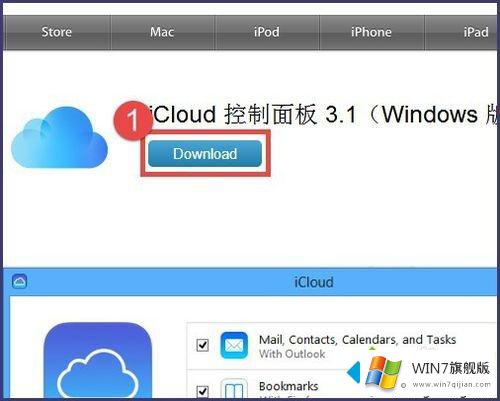Uncheck Mail, Contacts, Calendars, and Tasks checkbox

point(203,345)
